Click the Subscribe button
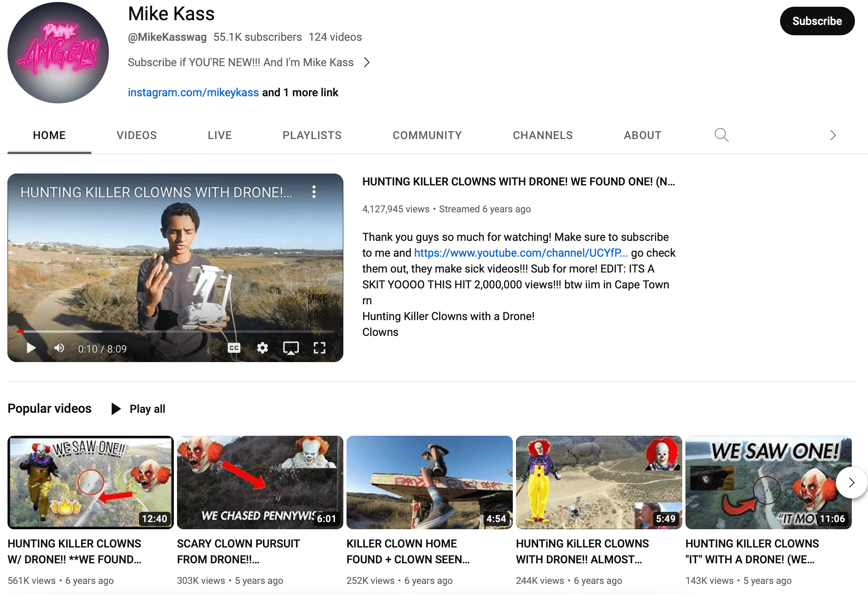Image resolution: width=868 pixels, height=595 pixels. (x=817, y=21)
